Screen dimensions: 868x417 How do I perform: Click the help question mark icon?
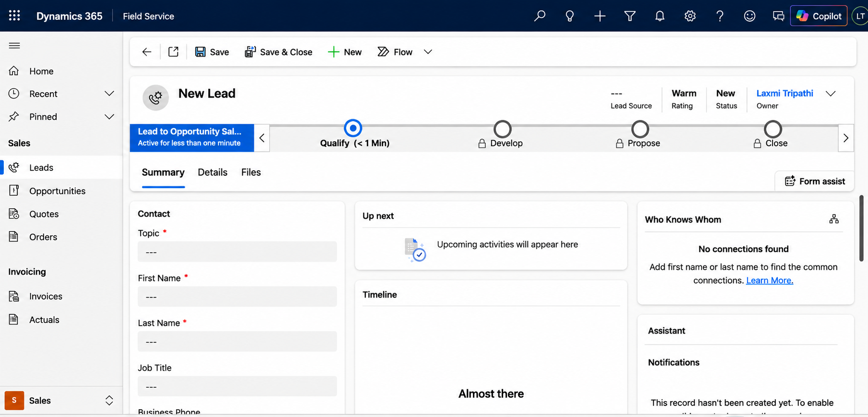[720, 16]
